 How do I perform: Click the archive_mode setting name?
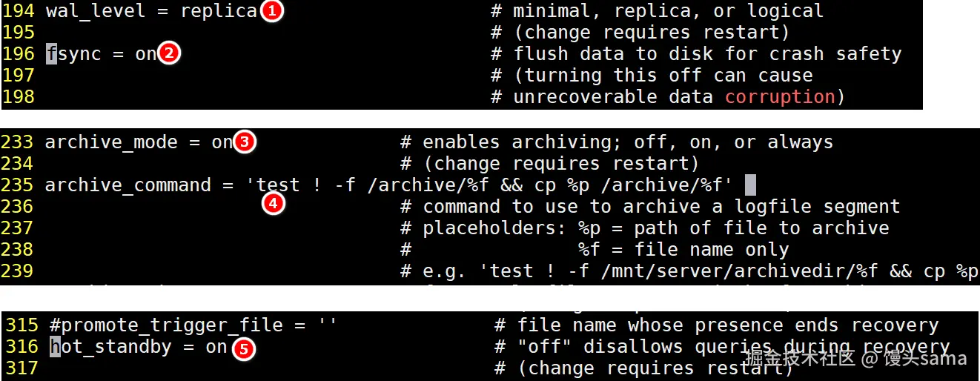point(111,142)
